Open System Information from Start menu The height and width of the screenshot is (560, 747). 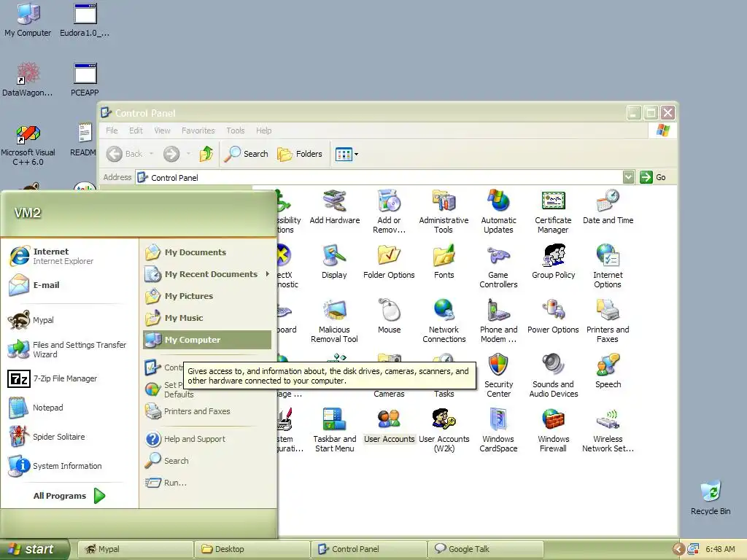[x=69, y=466]
